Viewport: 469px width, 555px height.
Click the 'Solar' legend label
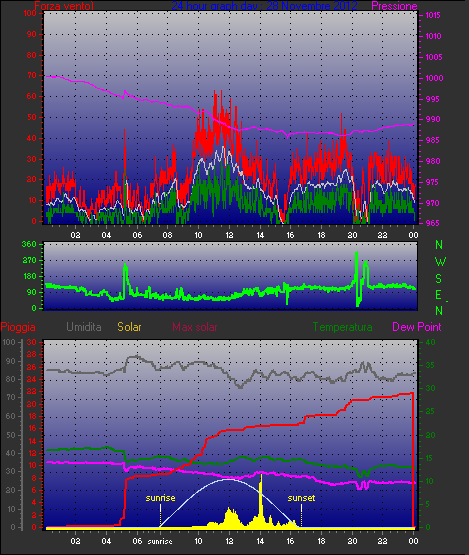pos(129,327)
